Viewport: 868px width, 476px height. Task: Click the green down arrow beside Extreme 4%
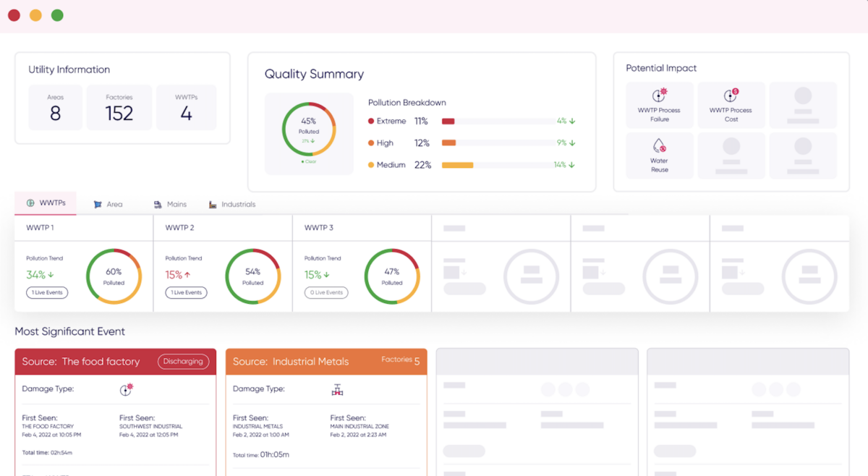pyautogui.click(x=571, y=121)
